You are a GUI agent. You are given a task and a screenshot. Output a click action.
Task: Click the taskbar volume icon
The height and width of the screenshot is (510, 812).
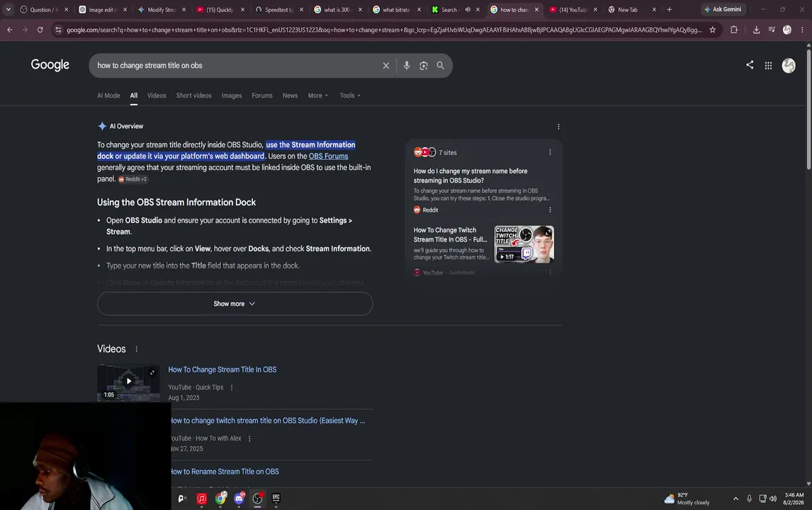[x=773, y=499]
